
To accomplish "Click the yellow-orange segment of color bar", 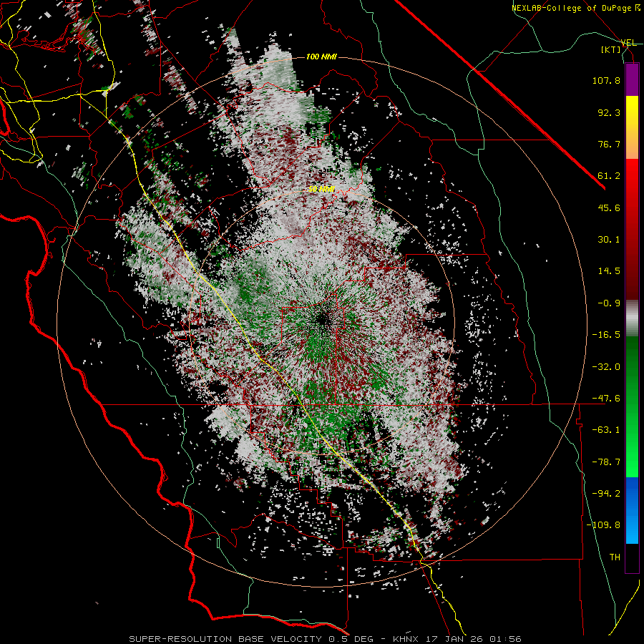I will click(x=632, y=127).
